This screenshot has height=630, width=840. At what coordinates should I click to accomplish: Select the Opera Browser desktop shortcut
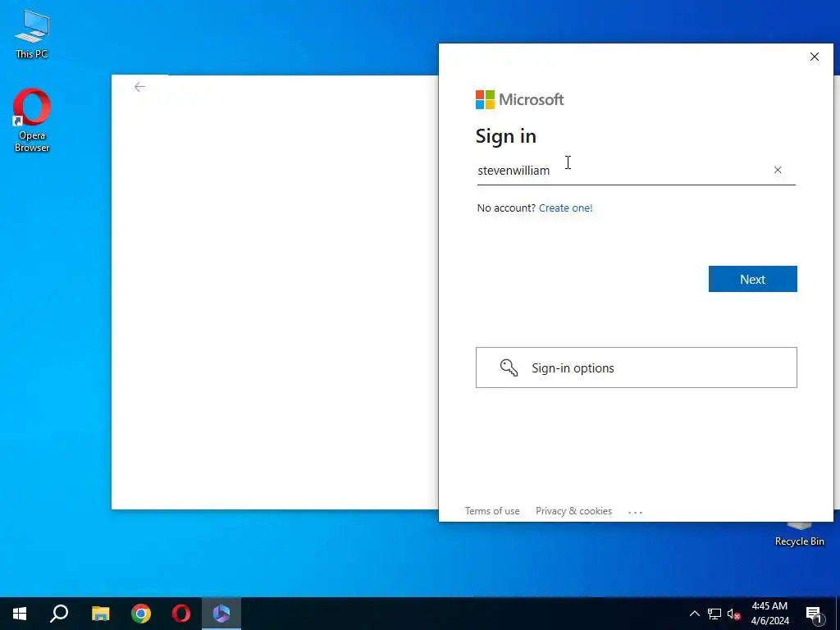click(x=32, y=121)
